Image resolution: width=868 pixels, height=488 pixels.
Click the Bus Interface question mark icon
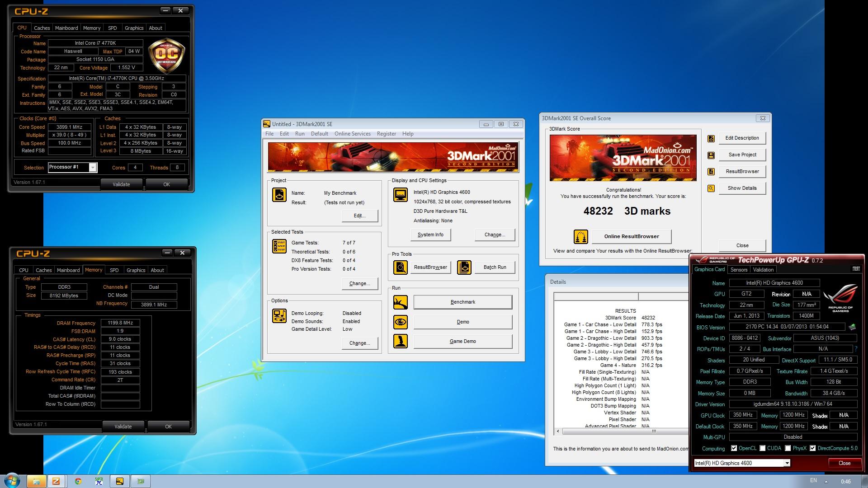856,349
